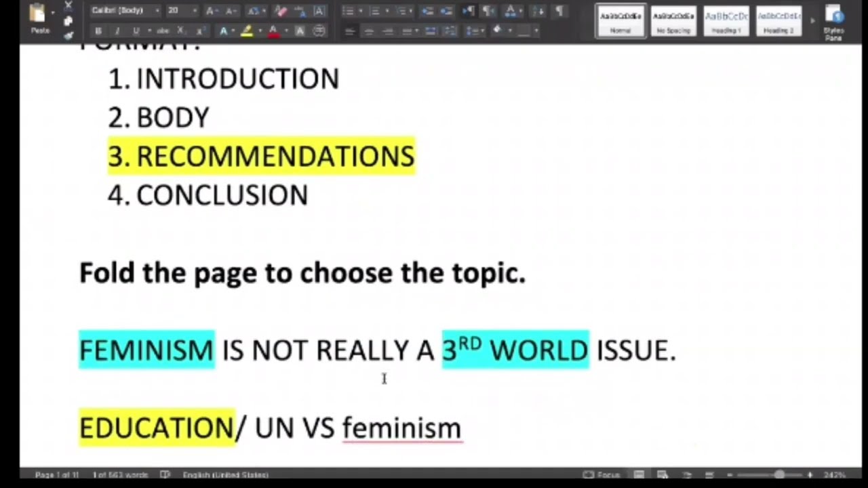868x488 pixels.
Task: Toggle Underline formatting
Action: pos(136,31)
